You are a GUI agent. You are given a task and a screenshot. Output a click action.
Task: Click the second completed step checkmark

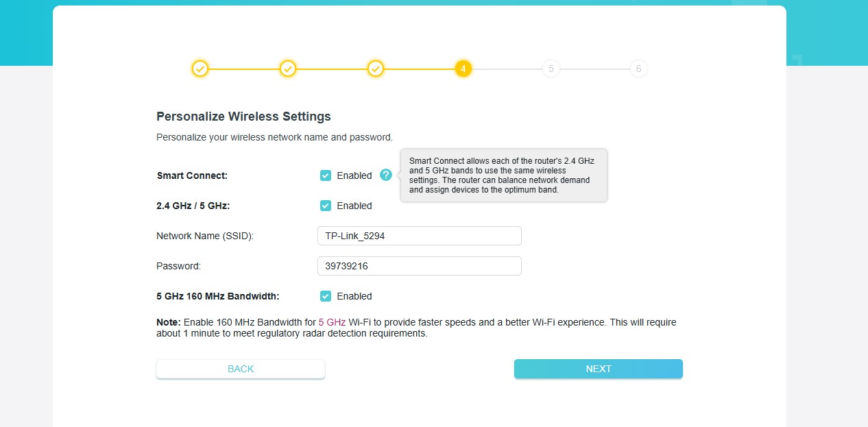click(288, 69)
